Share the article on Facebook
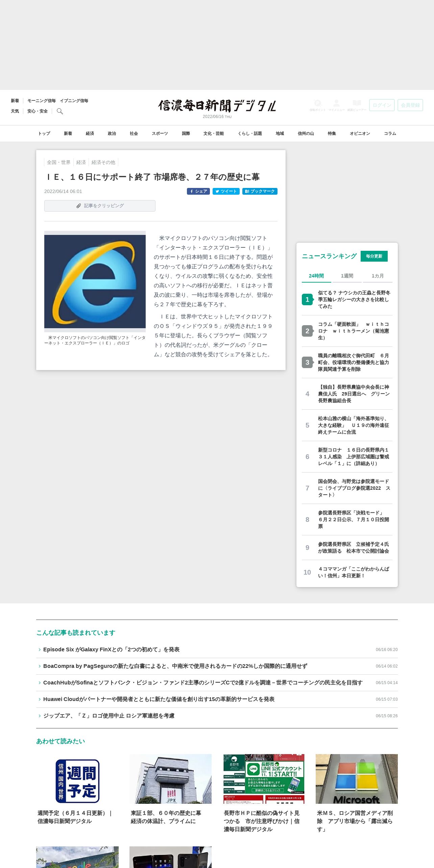Image resolution: width=434 pixels, height=868 pixels. coord(198,191)
